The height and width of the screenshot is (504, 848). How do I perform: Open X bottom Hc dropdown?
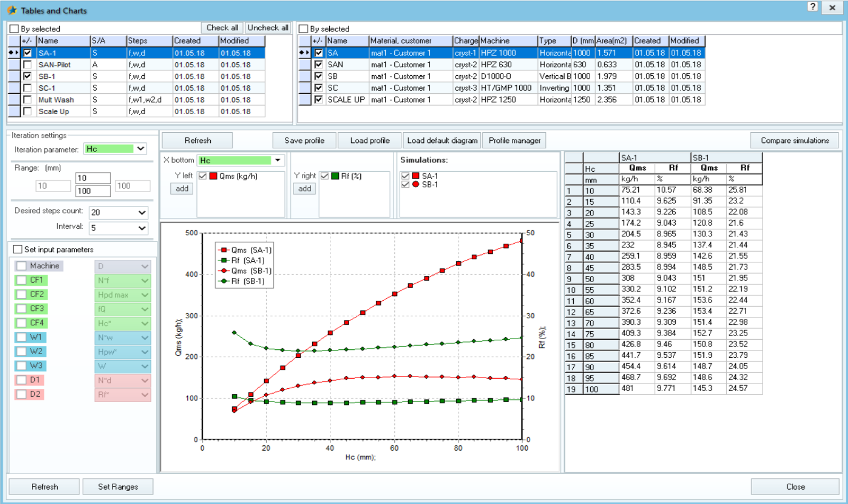(x=278, y=160)
